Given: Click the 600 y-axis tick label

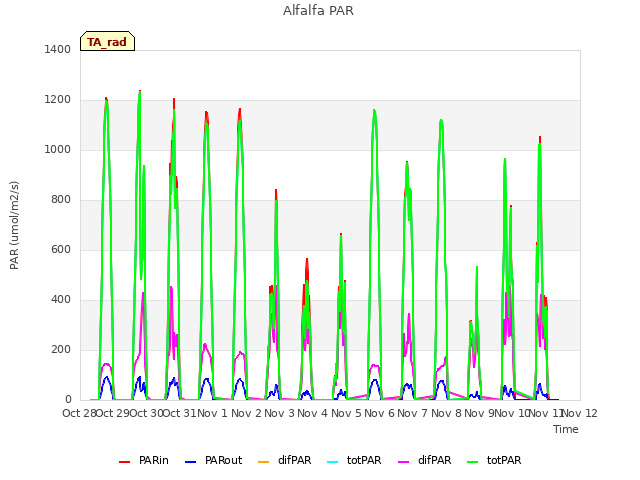Looking at the screenshot, I should 61,249.
